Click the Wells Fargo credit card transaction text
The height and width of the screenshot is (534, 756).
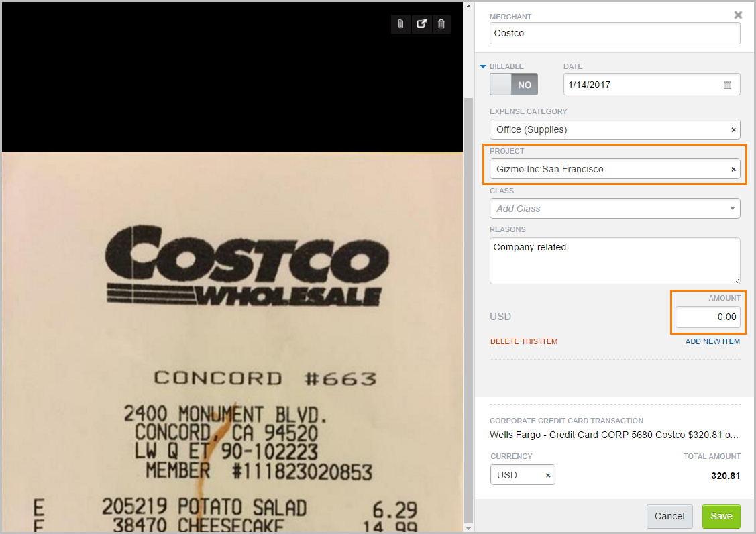(614, 435)
